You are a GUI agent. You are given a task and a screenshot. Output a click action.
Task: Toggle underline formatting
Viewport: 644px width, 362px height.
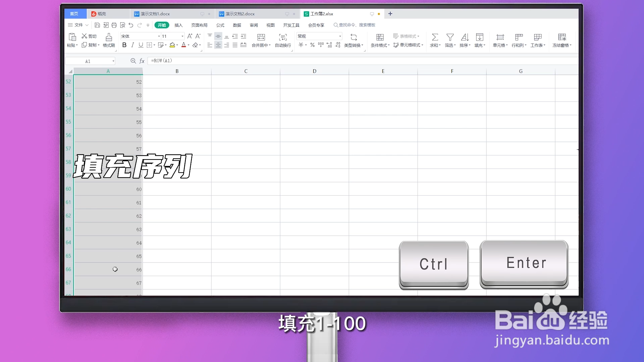(x=141, y=45)
